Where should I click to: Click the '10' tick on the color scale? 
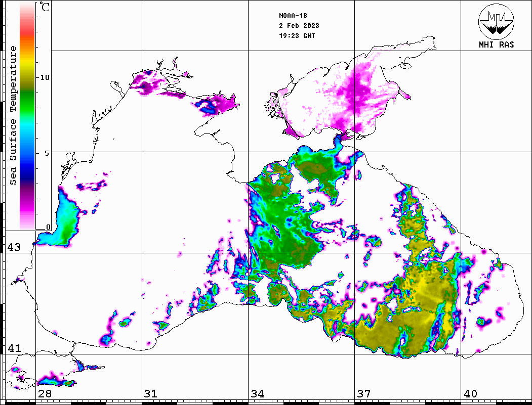[45, 77]
